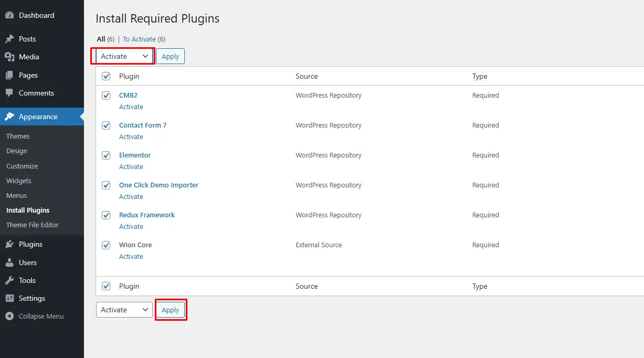644x358 pixels.
Task: Open the Media menu
Action: [x=42, y=57]
